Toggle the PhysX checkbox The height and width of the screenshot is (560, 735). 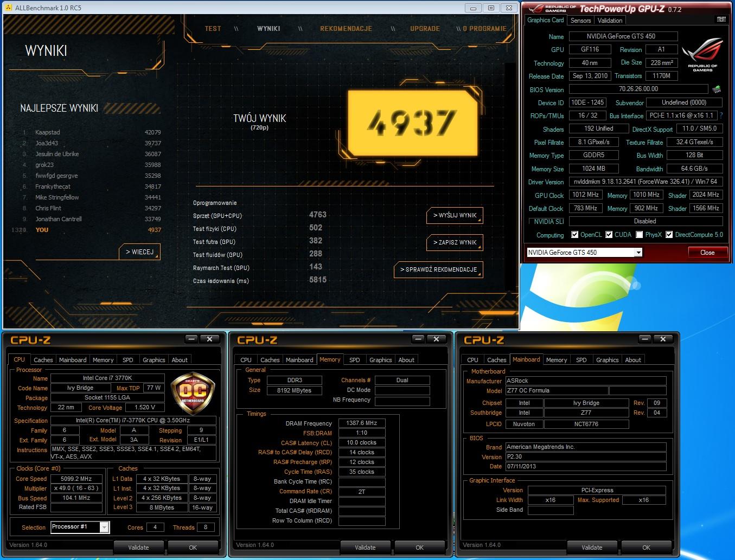(640, 235)
